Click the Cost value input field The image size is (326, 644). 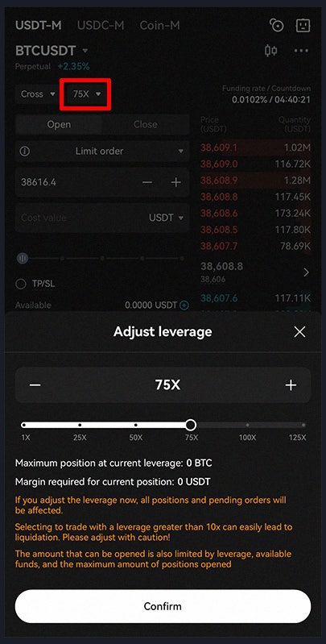tap(80, 218)
